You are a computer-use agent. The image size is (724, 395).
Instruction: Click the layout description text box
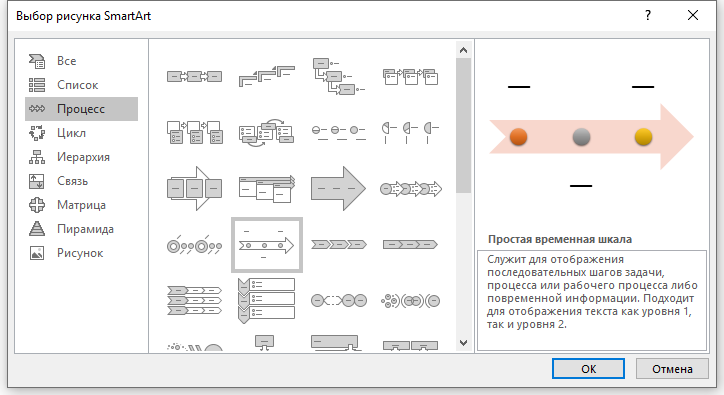coord(591,300)
